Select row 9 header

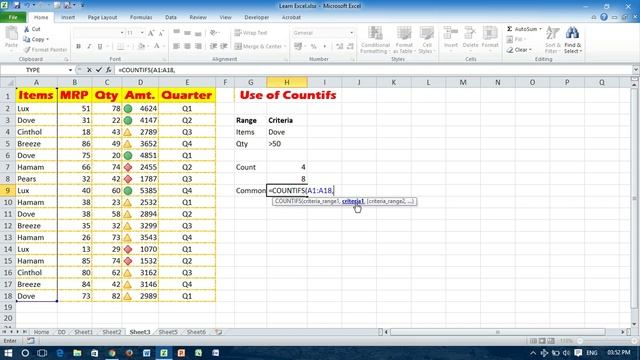click(8, 191)
